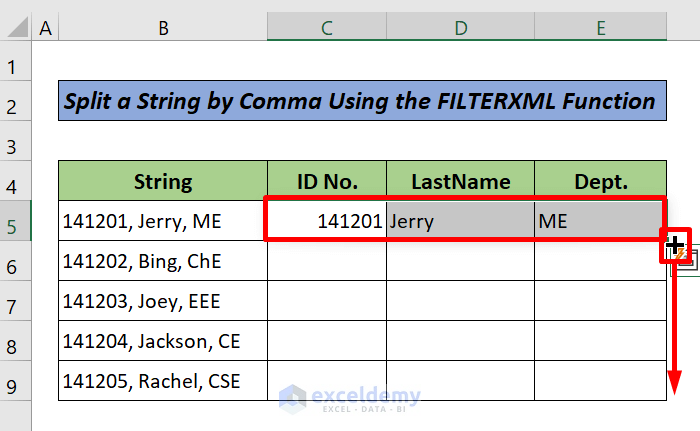Image resolution: width=700 pixels, height=431 pixels.
Task: Click the cell showing "Jerry"
Action: tap(460, 221)
